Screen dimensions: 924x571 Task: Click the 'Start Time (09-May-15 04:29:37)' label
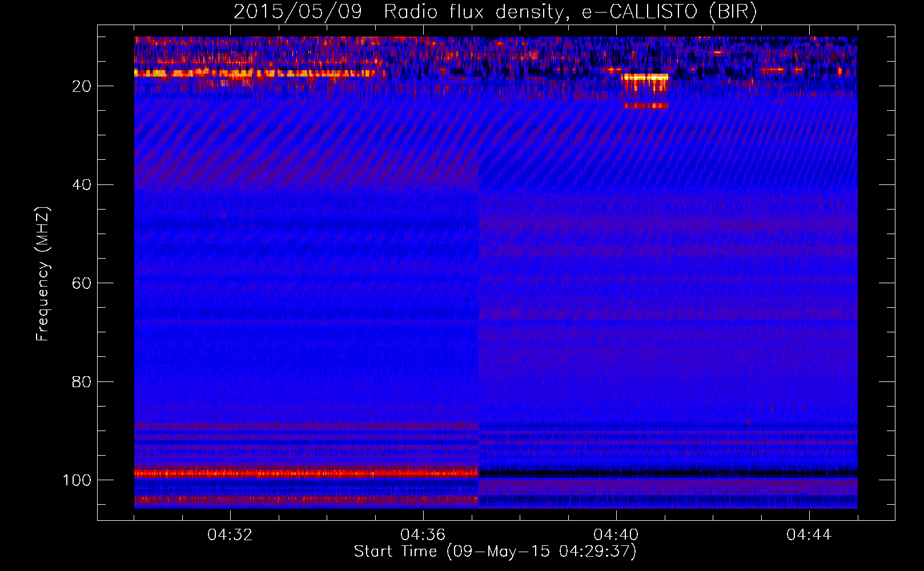click(495, 552)
